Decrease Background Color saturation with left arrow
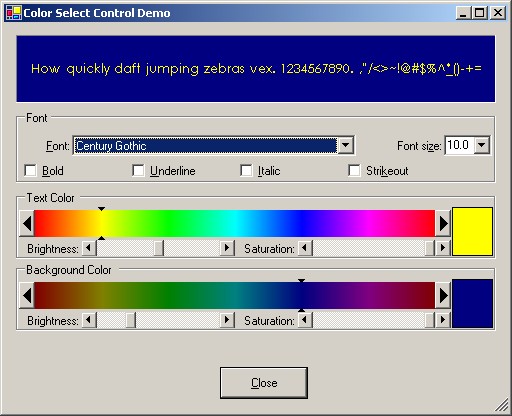Viewport: 512px width, 416px height. (305, 320)
